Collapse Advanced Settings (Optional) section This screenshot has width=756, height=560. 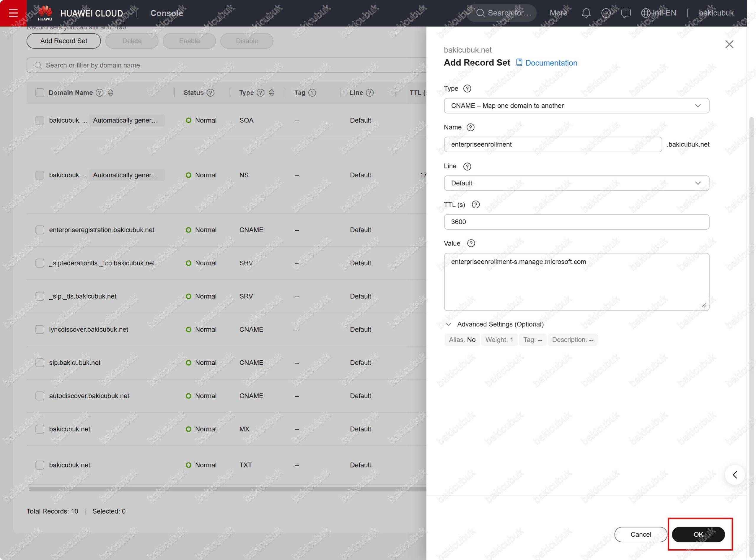tap(449, 324)
